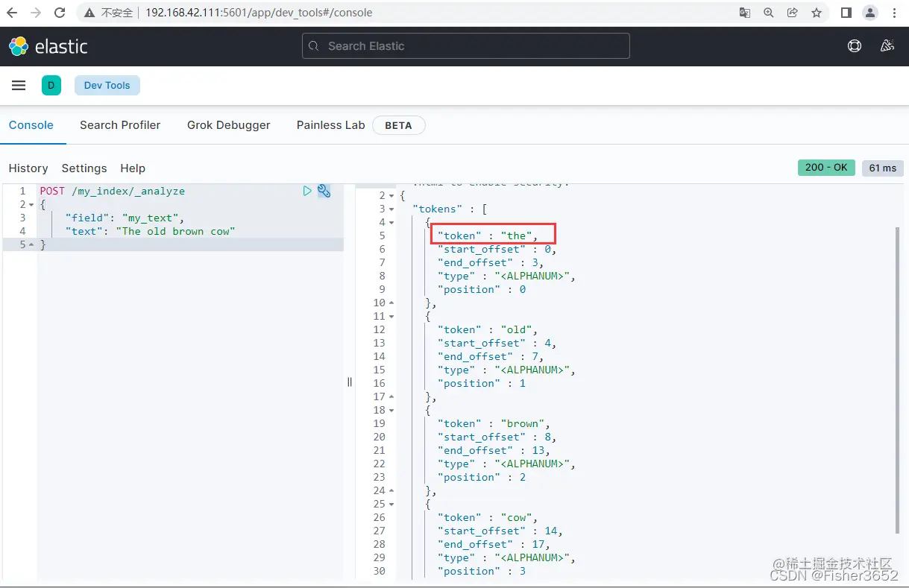Click the "token" : "cow" line
The width and height of the screenshot is (909, 588).
click(x=488, y=517)
